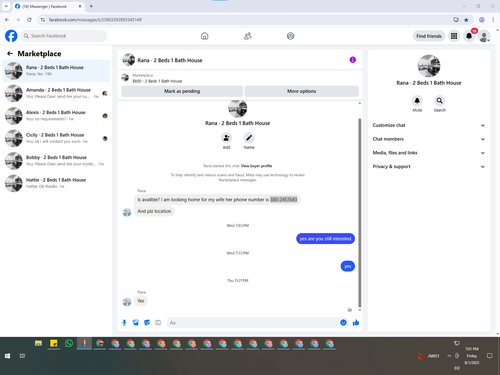
Task: Choose a sticker icon
Action: (147, 322)
